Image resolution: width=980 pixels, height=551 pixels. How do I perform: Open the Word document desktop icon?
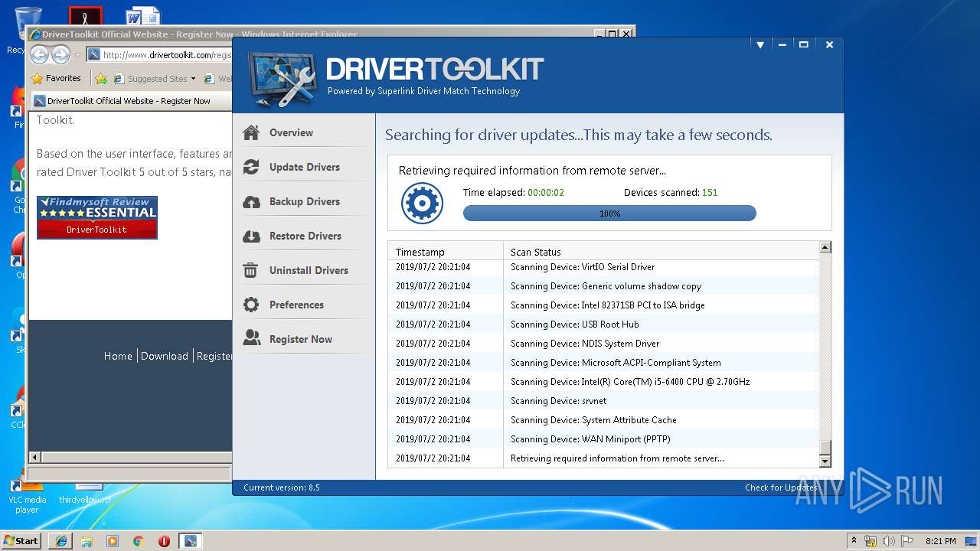(144, 17)
